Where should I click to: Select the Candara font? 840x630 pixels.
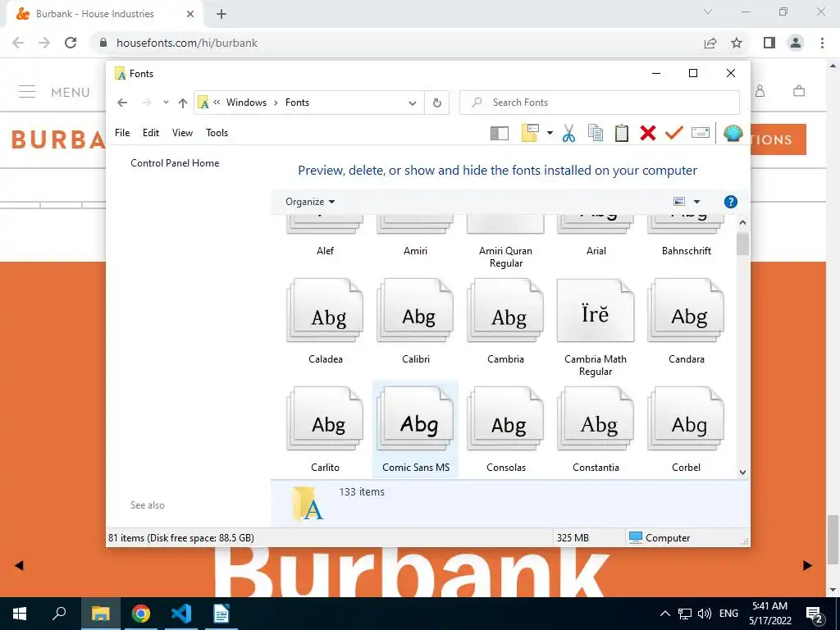686,322
